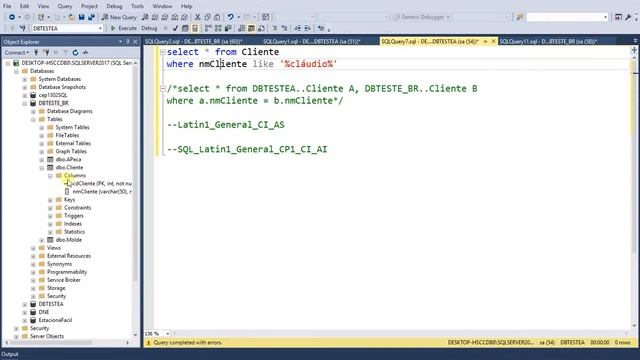Click the Cut scissors icon

click(198, 17)
